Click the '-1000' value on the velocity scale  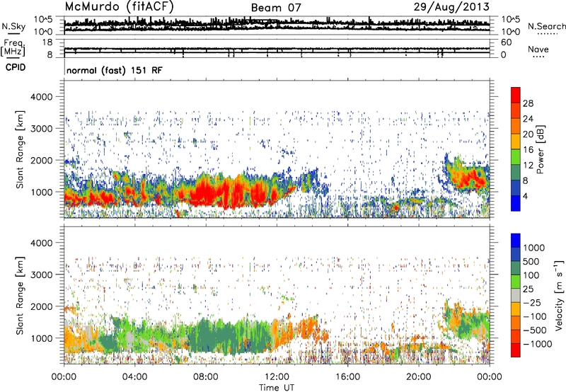(x=538, y=344)
